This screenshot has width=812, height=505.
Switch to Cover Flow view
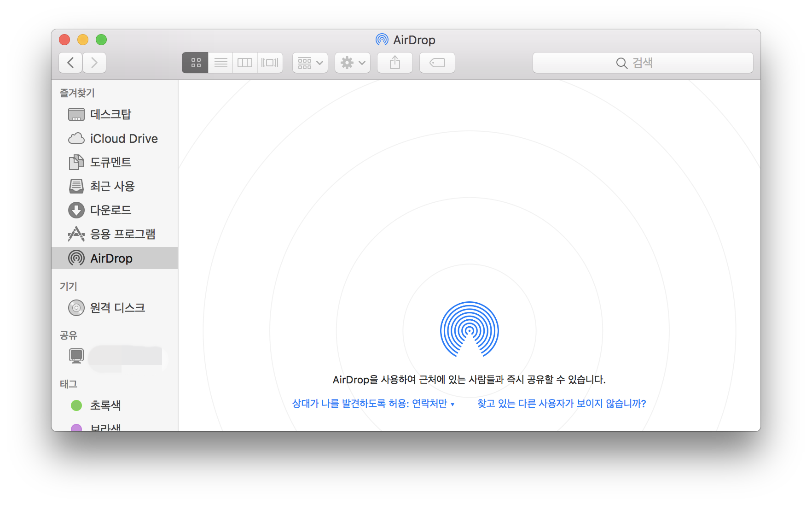pyautogui.click(x=270, y=63)
